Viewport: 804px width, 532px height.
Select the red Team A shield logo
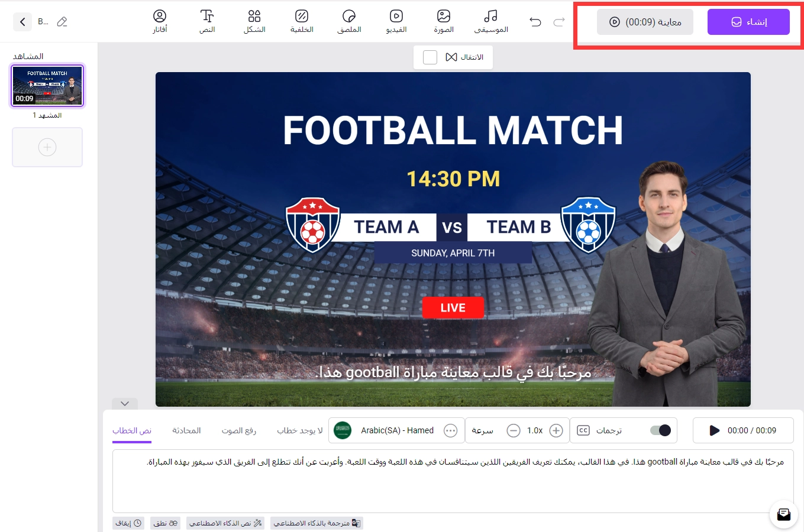coord(312,225)
